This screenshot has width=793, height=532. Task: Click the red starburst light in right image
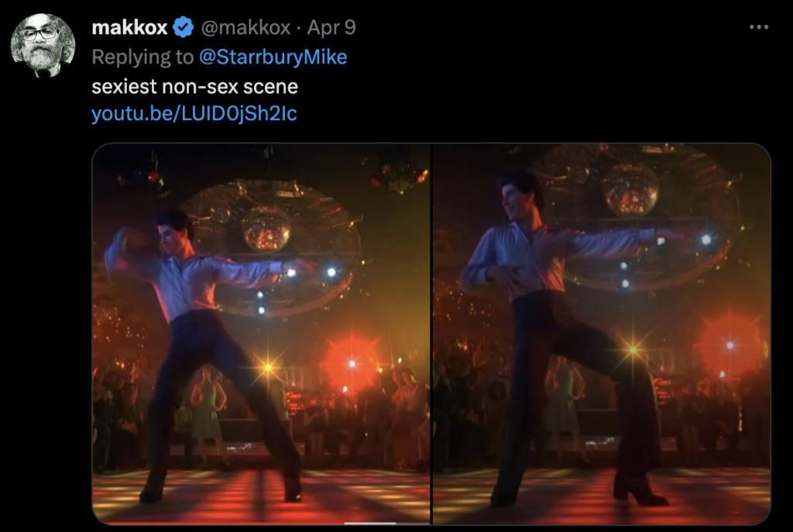[x=729, y=345]
